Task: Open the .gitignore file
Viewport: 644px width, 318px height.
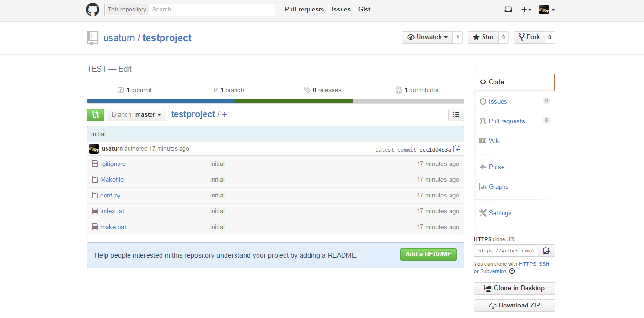Action: (x=113, y=164)
